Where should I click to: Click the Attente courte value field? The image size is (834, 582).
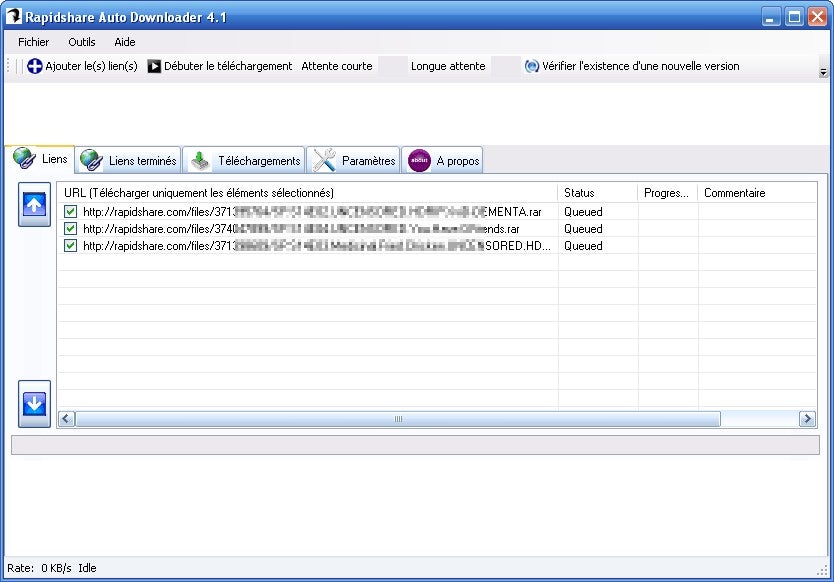(393, 66)
